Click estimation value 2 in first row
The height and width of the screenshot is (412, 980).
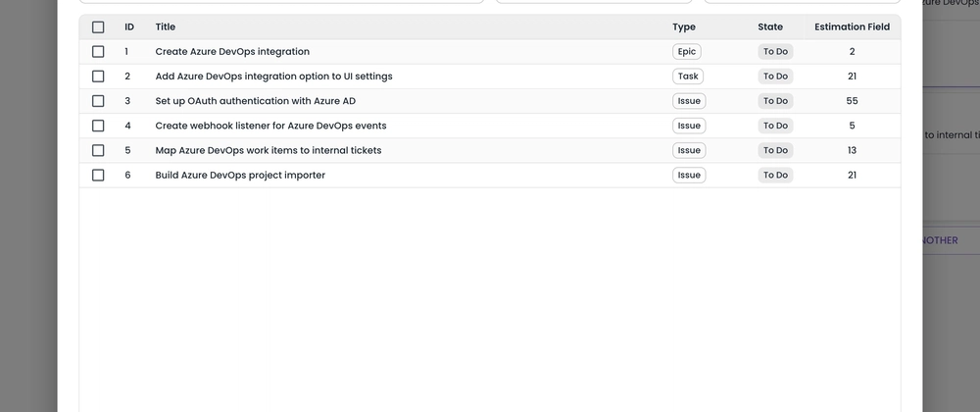click(x=852, y=51)
